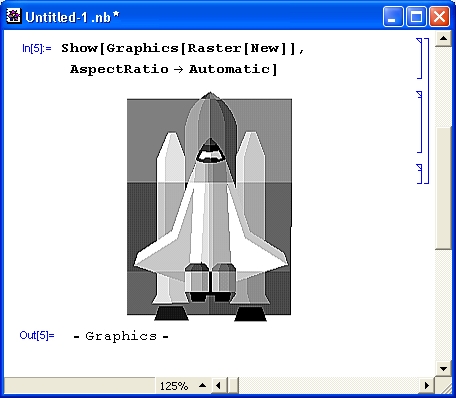
Task: Select the In[5] input cell bracket
Action: [x=419, y=58]
